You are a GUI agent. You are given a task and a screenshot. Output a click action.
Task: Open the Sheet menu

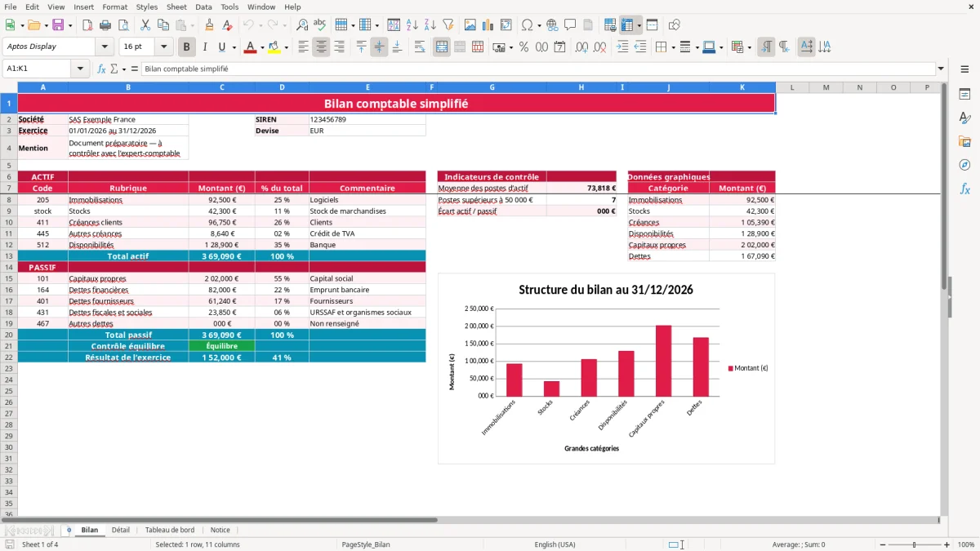pos(177,7)
